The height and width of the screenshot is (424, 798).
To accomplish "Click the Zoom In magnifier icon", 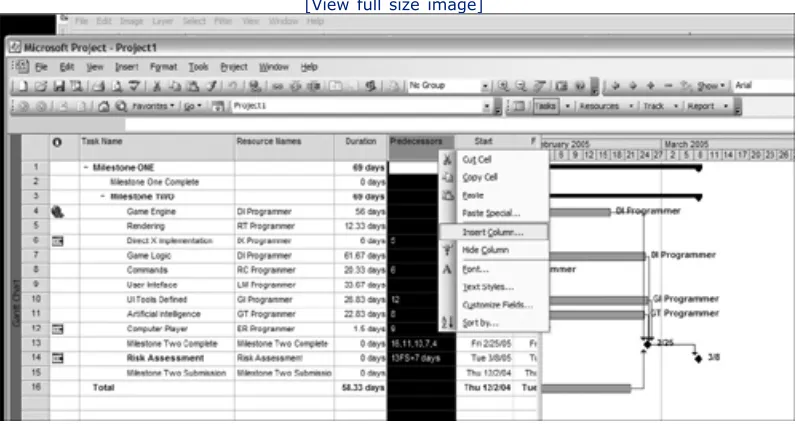I will pyautogui.click(x=503, y=86).
